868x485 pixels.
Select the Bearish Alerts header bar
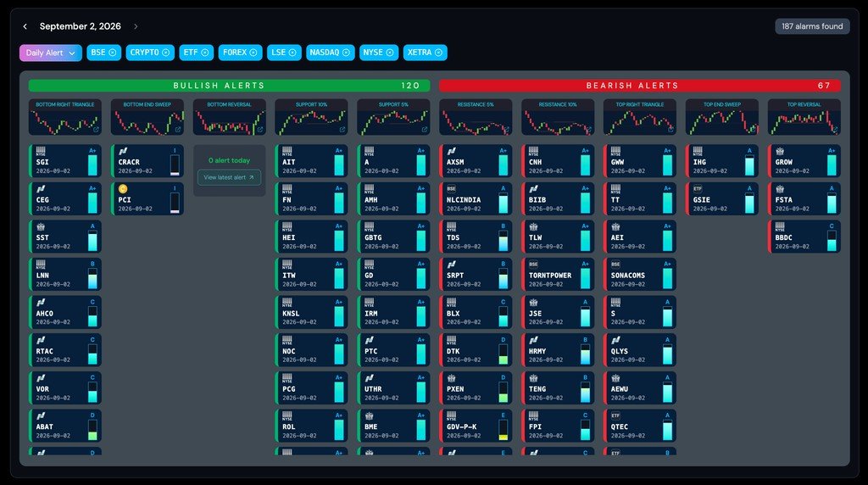[x=640, y=86]
